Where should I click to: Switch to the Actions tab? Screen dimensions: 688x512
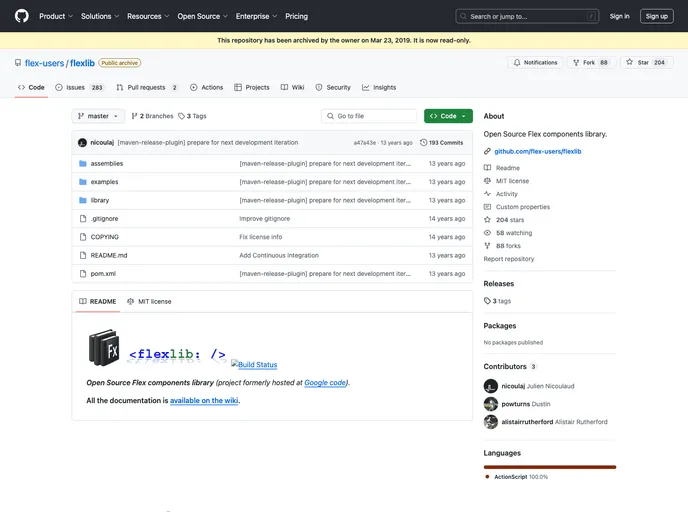[x=207, y=87]
